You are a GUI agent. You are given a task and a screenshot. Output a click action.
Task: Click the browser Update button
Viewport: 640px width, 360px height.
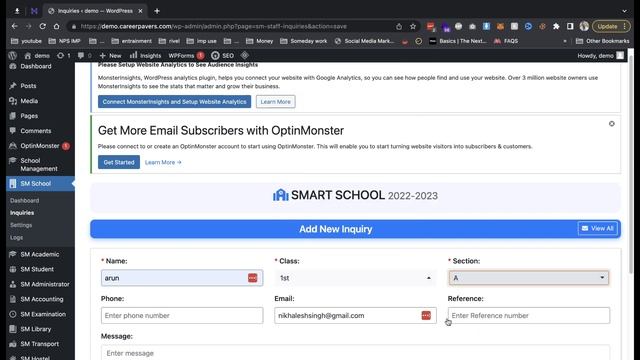(x=611, y=26)
